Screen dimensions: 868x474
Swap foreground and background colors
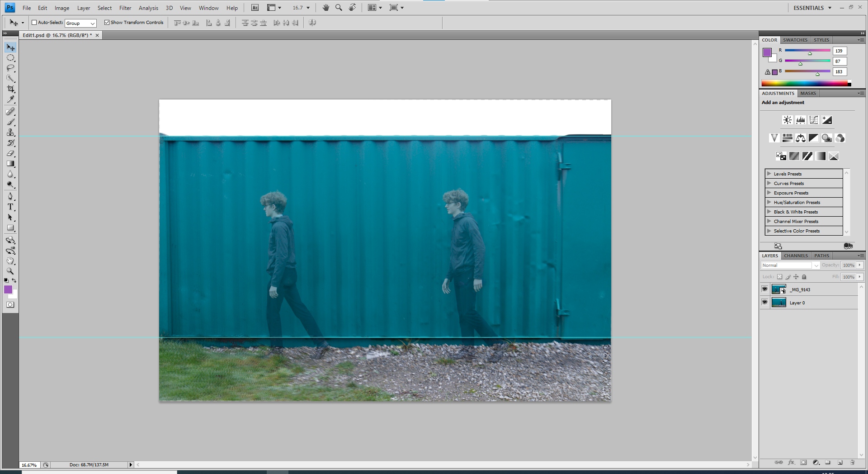pyautogui.click(x=14, y=280)
